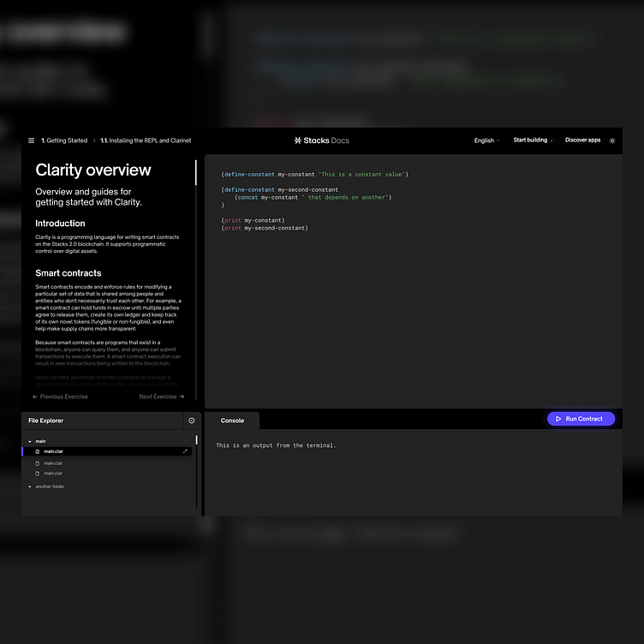Open the hamburger navigation menu
This screenshot has width=644, height=644.
tap(31, 140)
